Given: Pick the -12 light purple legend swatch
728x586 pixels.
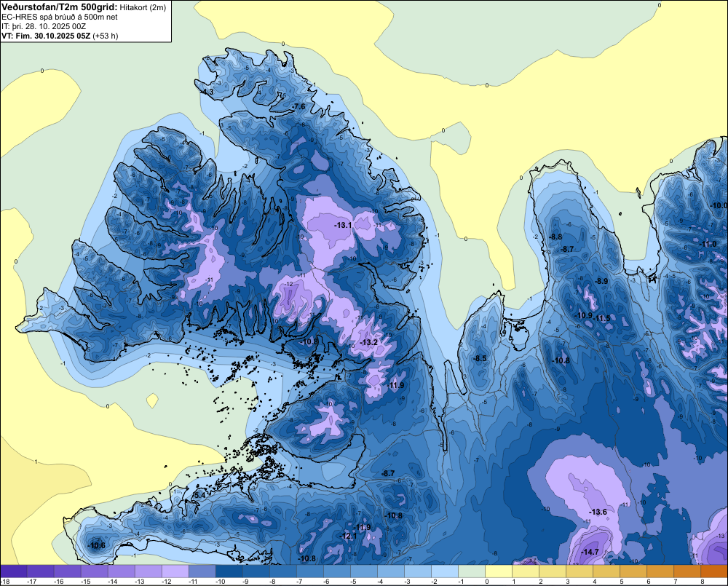Looking at the screenshot, I should coord(175,571).
